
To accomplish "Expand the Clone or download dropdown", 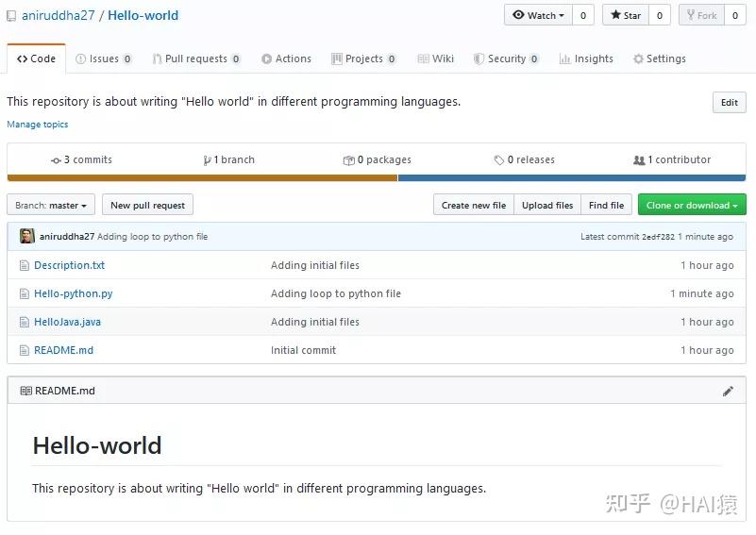I will coord(692,205).
